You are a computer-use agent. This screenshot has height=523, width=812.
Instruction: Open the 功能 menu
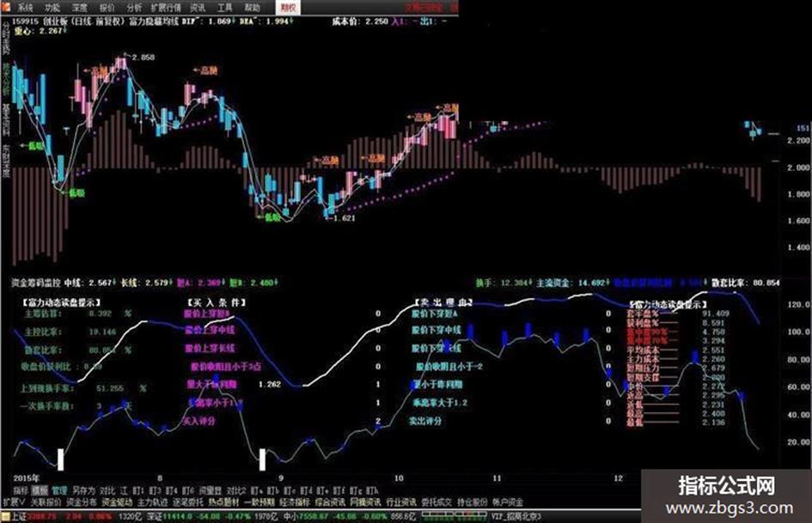pos(52,8)
